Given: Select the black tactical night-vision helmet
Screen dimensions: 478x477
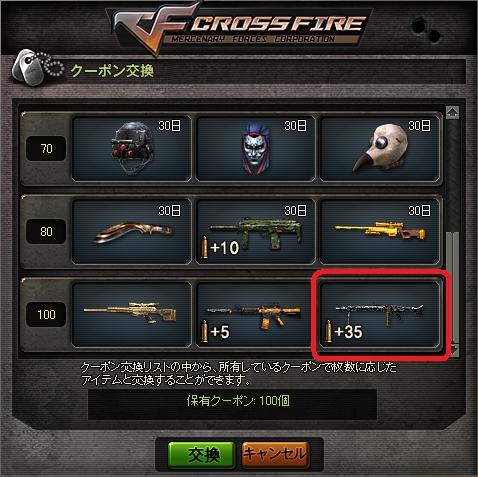Looking at the screenshot, I should pyautogui.click(x=132, y=149).
